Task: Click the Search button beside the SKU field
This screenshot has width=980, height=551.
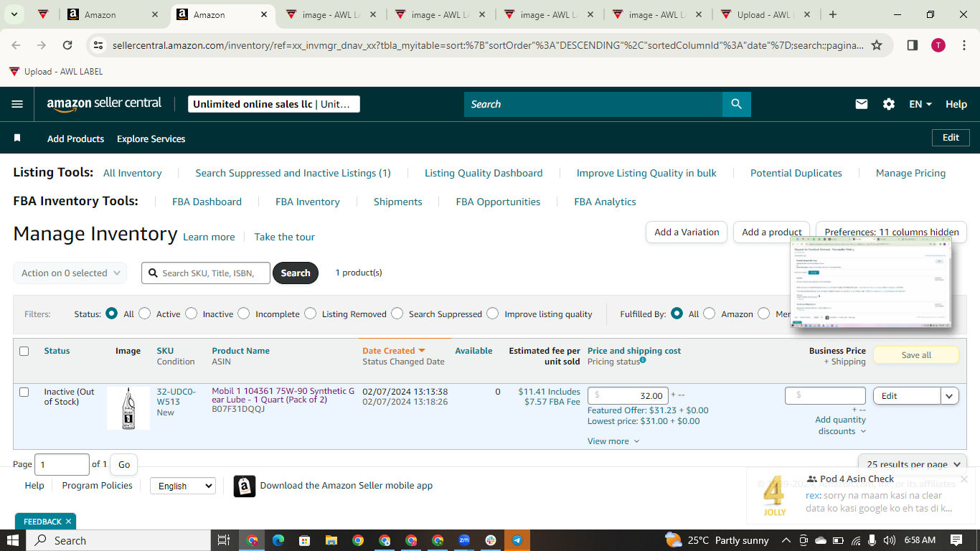Action: (x=296, y=273)
